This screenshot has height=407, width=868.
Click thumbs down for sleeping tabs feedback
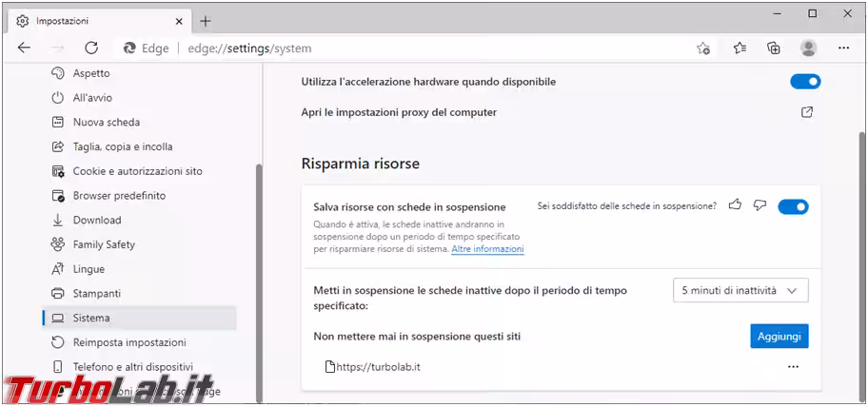pos(759,205)
